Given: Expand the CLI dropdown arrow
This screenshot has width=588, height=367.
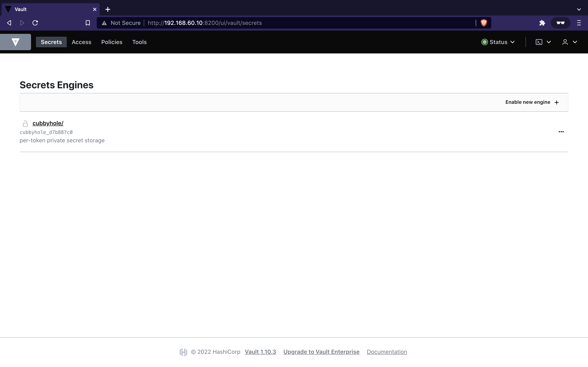Looking at the screenshot, I should coord(549,42).
